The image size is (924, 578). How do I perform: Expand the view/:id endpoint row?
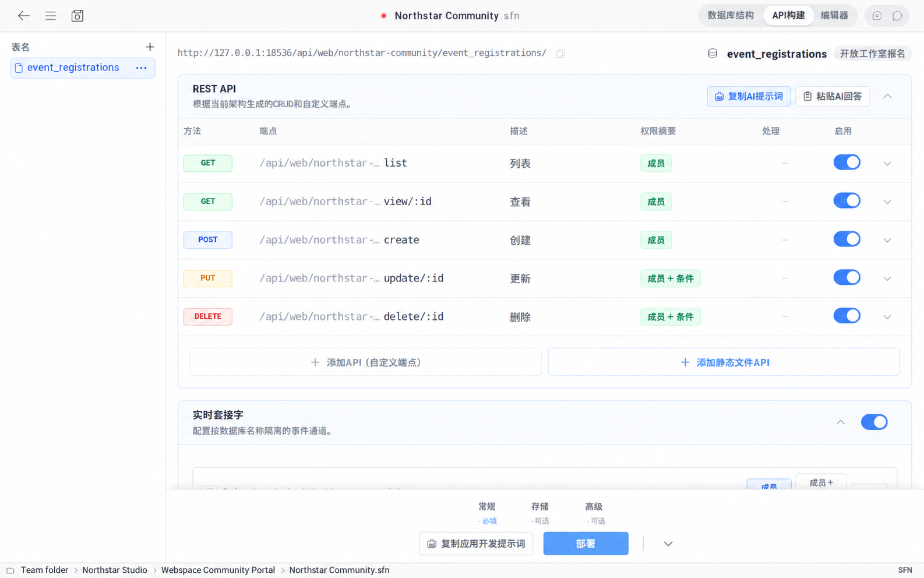coord(887,202)
